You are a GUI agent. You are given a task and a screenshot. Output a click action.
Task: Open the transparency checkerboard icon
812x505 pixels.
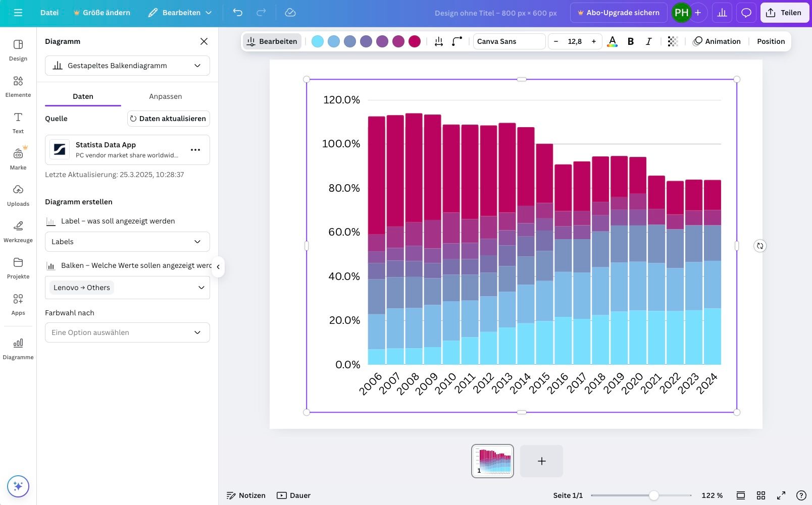(x=672, y=41)
